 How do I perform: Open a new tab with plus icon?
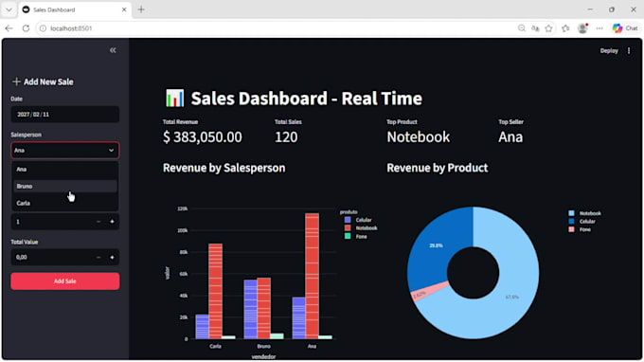pos(141,9)
